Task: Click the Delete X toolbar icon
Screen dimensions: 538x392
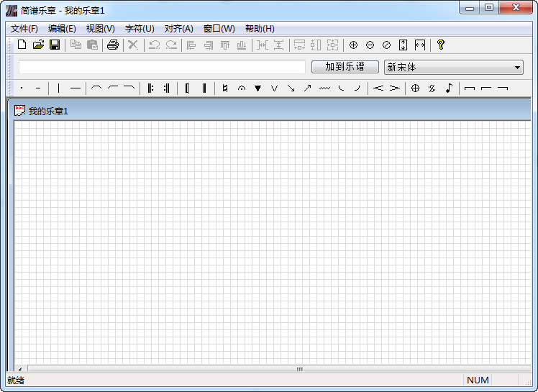Action: pyautogui.click(x=133, y=45)
